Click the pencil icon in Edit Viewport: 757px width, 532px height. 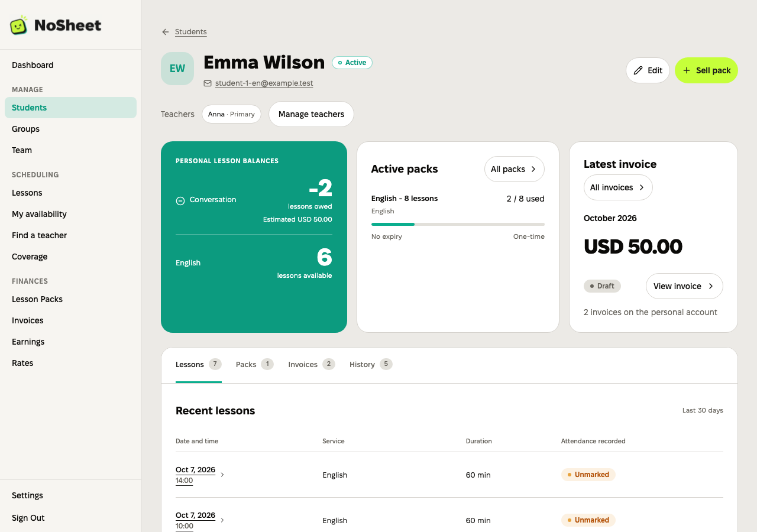pyautogui.click(x=638, y=70)
